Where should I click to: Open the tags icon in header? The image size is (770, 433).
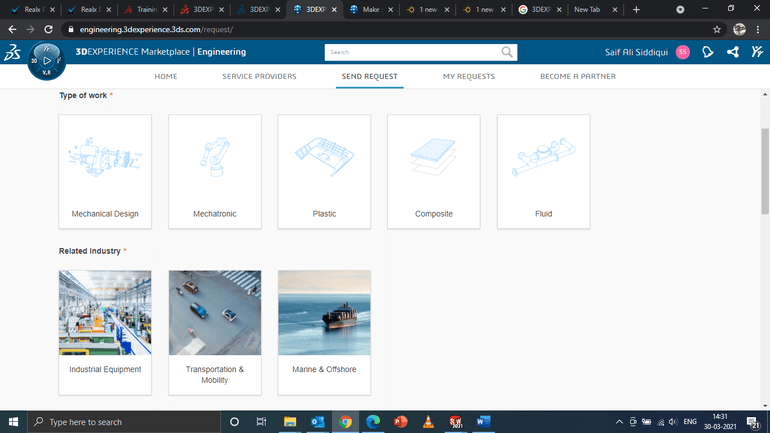click(708, 52)
